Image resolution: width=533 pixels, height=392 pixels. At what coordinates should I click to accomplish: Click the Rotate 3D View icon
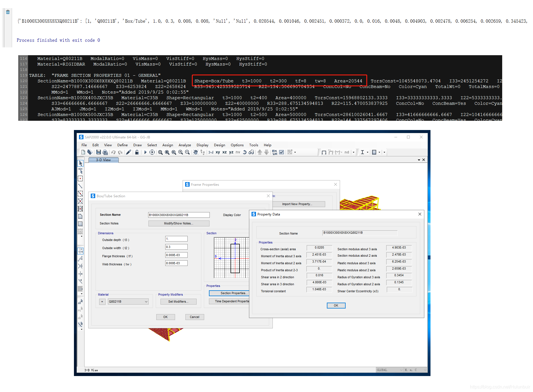[245, 152]
